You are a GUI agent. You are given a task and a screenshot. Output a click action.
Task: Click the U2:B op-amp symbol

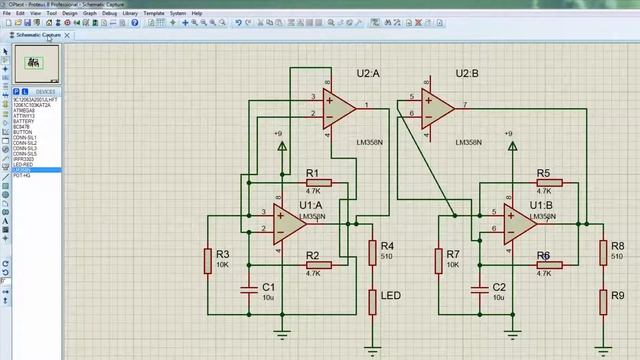pyautogui.click(x=437, y=109)
